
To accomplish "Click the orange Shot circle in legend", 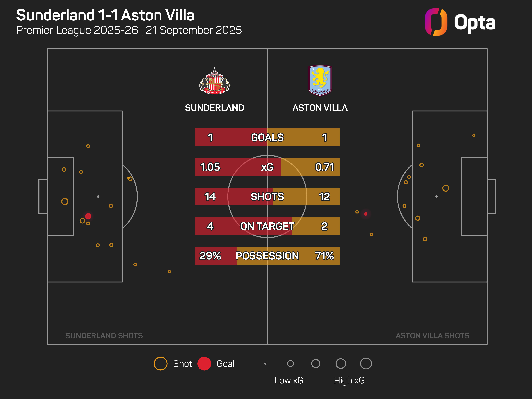I will 160,363.
